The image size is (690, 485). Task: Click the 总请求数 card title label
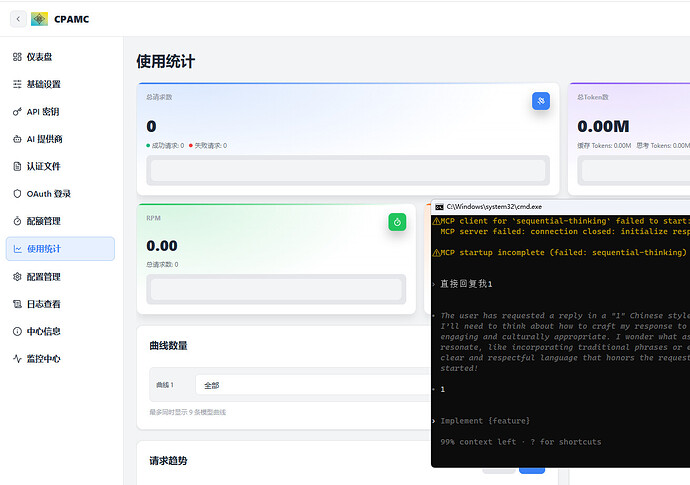159,97
